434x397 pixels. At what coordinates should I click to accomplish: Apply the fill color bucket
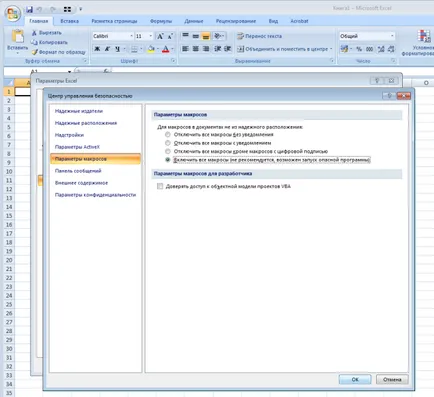point(151,49)
